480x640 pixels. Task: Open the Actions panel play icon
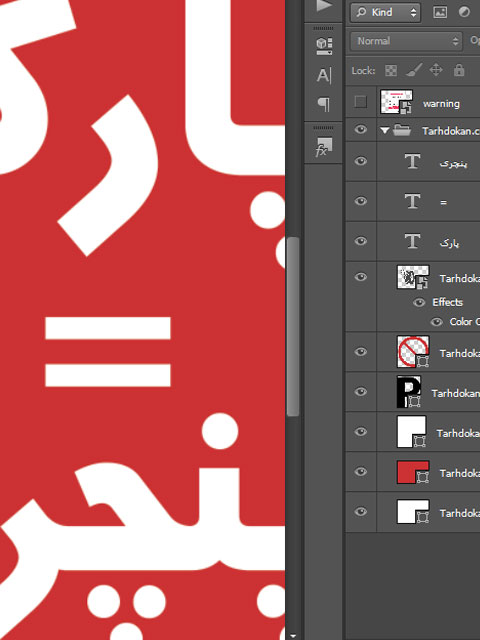click(x=324, y=7)
